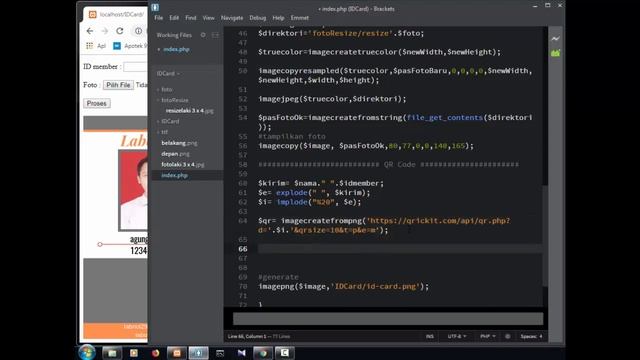
Task: Select the localhost/IDCard browser tab
Action: tap(116, 14)
